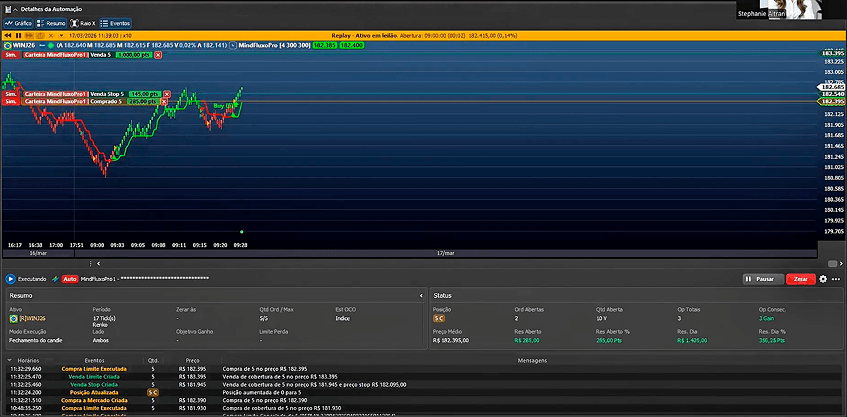Click the Pausar button
This screenshot has height=417, width=847.
pyautogui.click(x=763, y=279)
